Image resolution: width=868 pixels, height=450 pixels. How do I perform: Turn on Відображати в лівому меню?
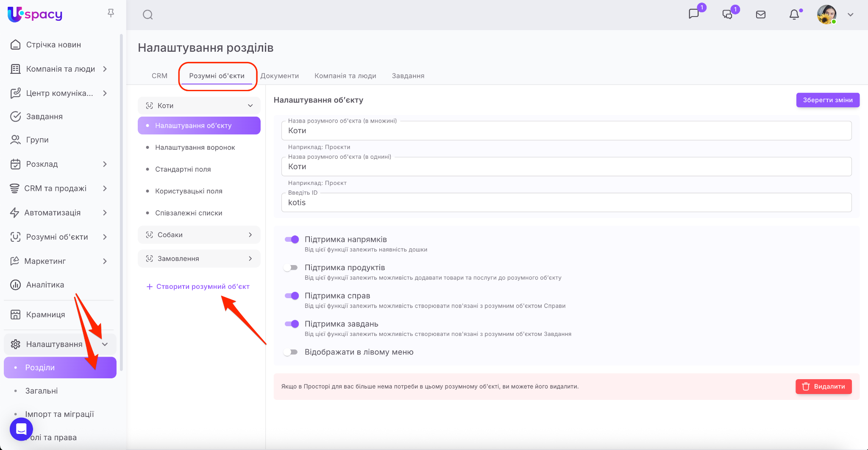coord(291,352)
